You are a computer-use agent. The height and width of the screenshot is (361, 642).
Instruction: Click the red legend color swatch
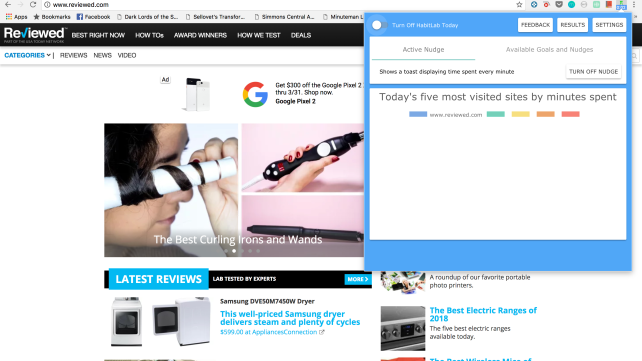pos(570,114)
